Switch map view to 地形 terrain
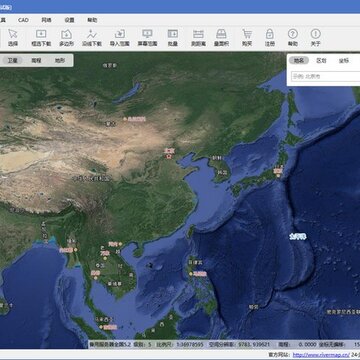The height and width of the screenshot is (360, 360). click(x=60, y=60)
